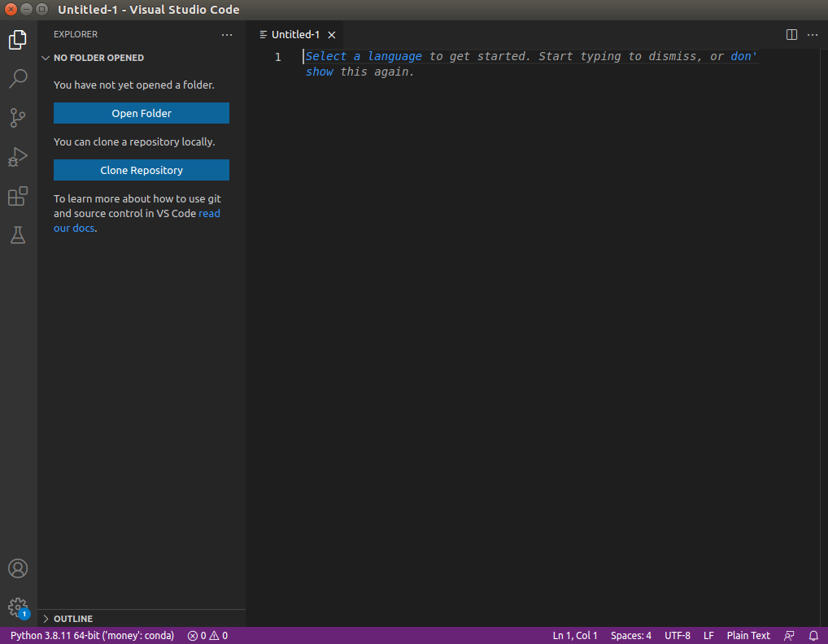
Task: Toggle the remote indicator in status bar
Action: pos(788,635)
